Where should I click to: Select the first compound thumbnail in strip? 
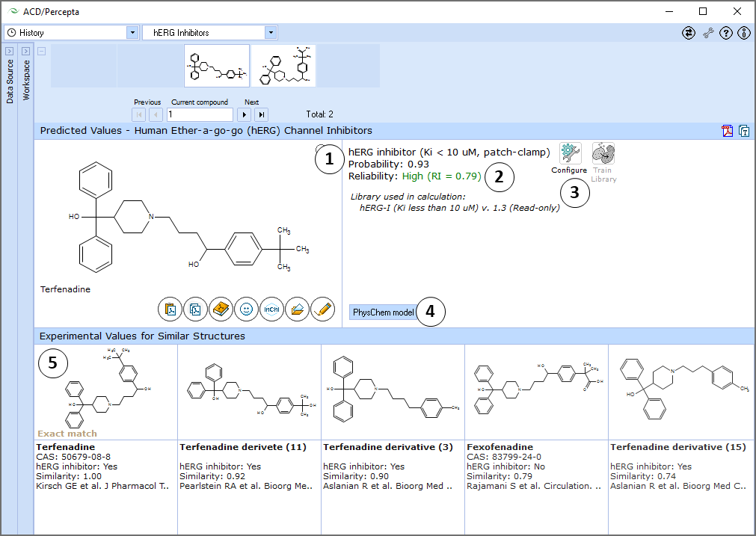pos(217,66)
